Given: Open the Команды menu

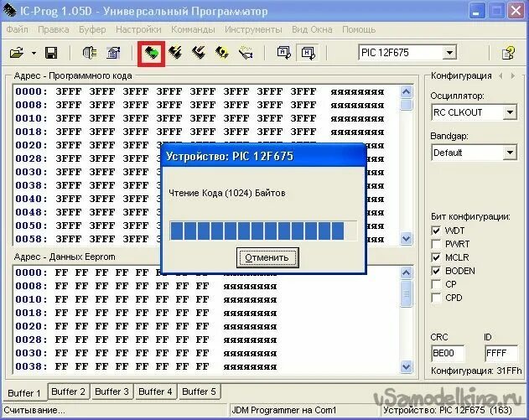Looking at the screenshot, I should pos(193,29).
